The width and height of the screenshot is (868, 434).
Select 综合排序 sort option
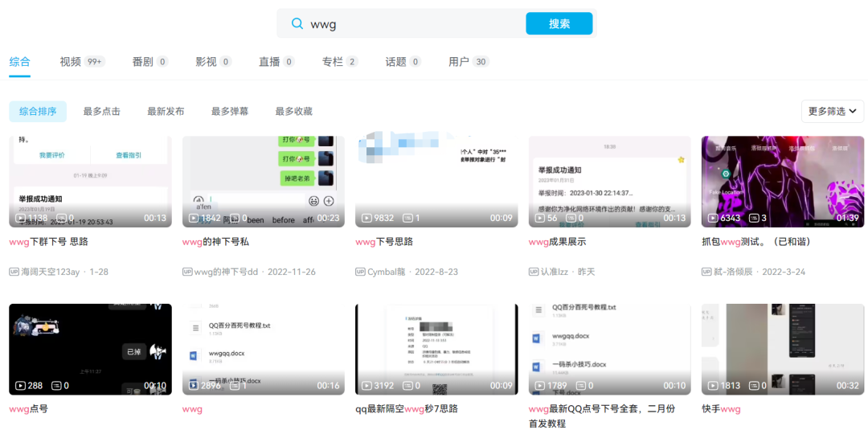tap(38, 112)
